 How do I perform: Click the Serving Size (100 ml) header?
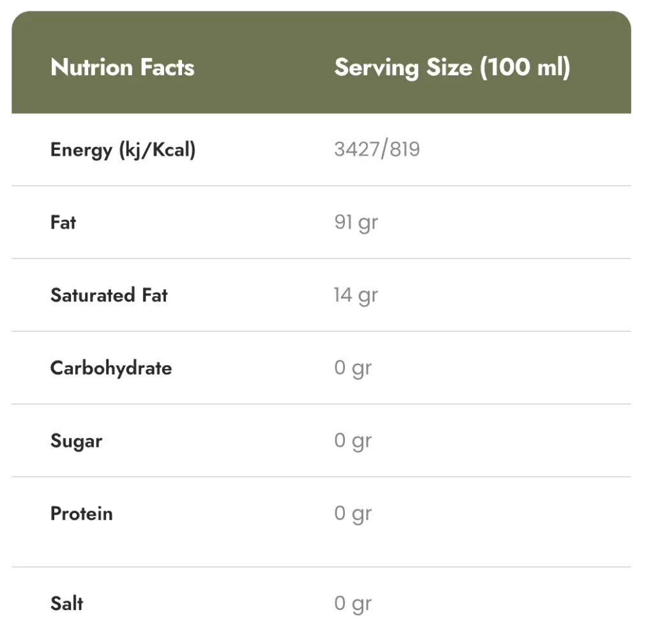pyautogui.click(x=452, y=68)
